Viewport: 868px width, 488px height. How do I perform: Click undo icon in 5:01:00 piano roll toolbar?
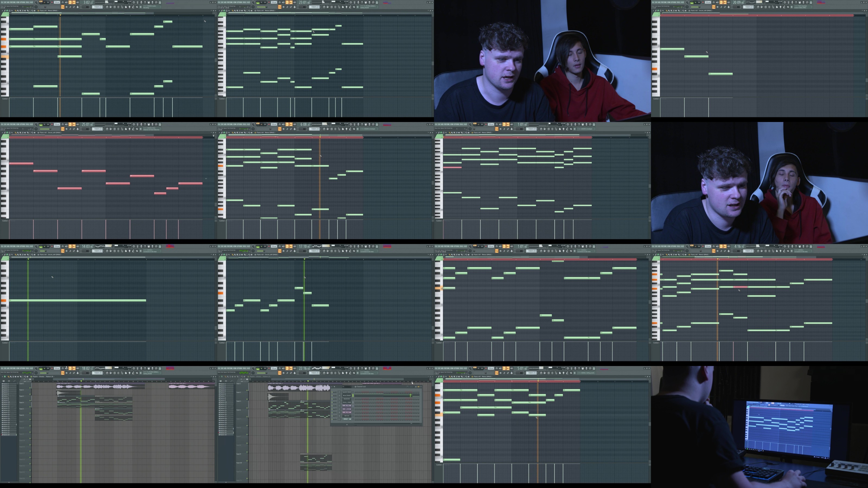446,376
